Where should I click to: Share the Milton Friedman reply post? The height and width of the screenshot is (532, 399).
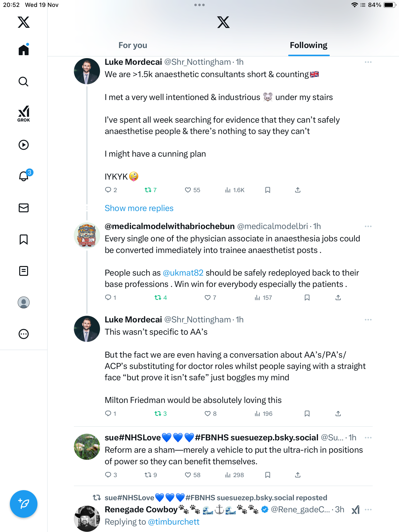[338, 414]
